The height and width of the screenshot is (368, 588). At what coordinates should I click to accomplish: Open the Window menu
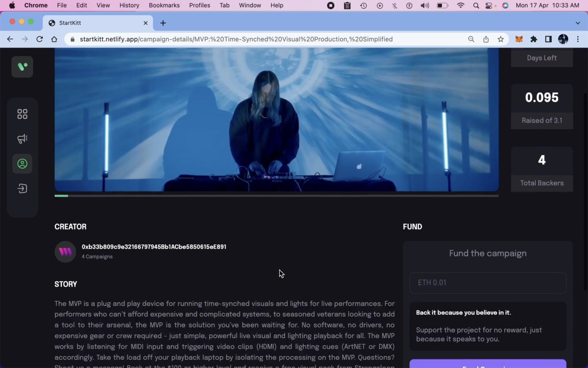point(250,5)
